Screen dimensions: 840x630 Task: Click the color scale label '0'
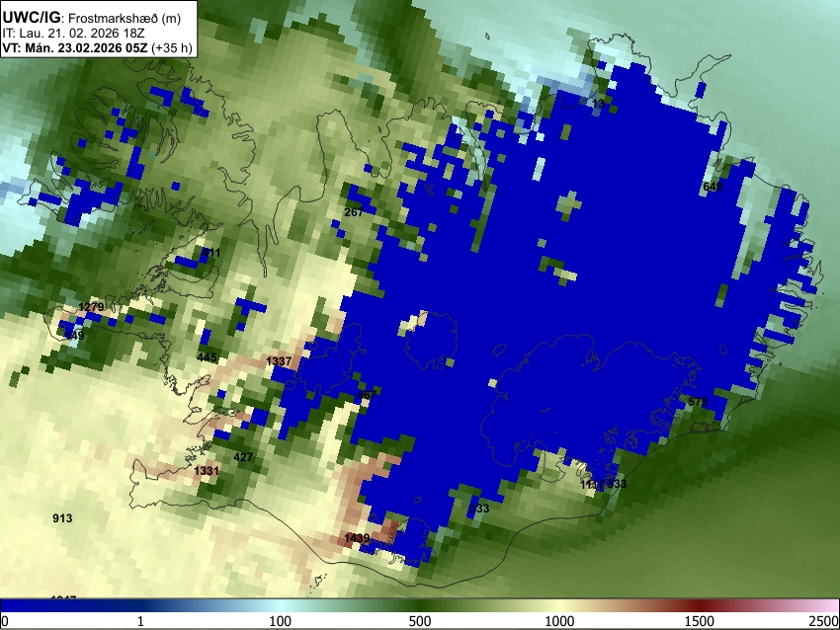pyautogui.click(x=5, y=621)
